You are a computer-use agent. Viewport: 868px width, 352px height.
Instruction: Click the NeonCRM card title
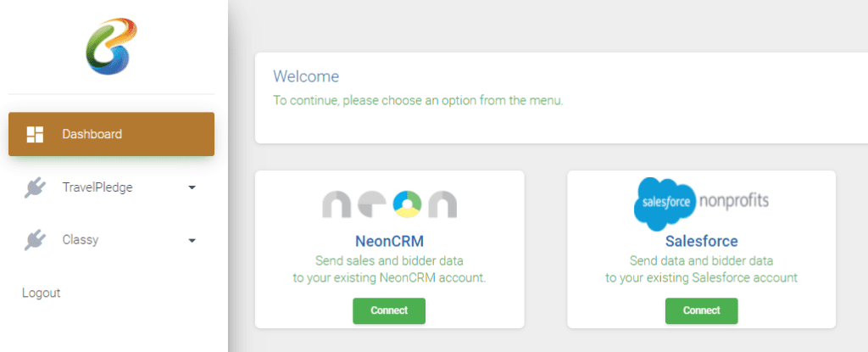(389, 241)
